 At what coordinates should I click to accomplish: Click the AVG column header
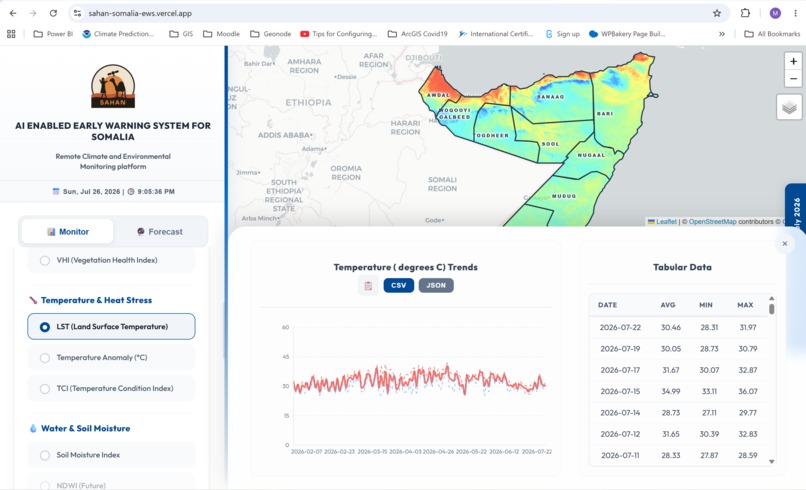pos(668,305)
